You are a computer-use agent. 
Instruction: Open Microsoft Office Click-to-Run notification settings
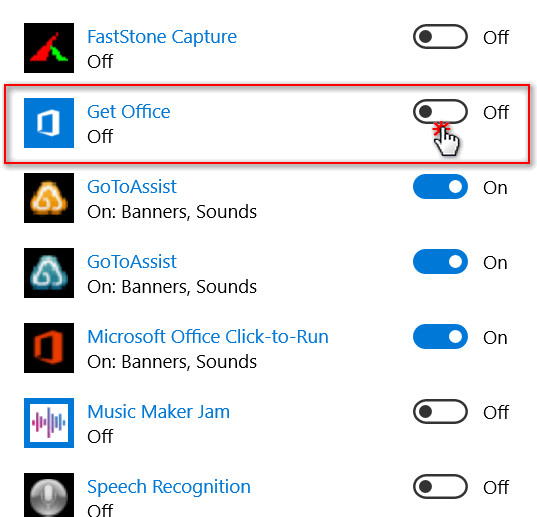(x=208, y=337)
